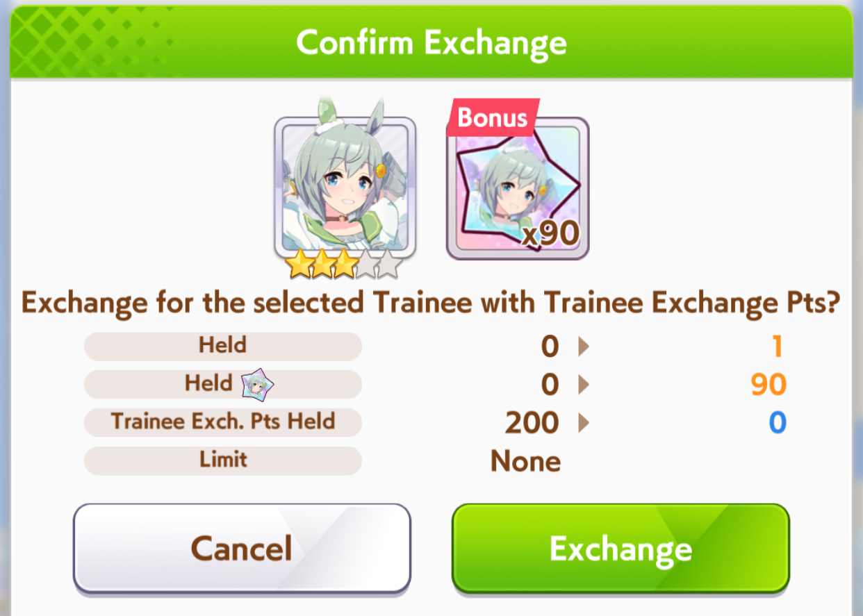
Task: Select the Trainee Exch. Pts Held label
Action: click(223, 422)
